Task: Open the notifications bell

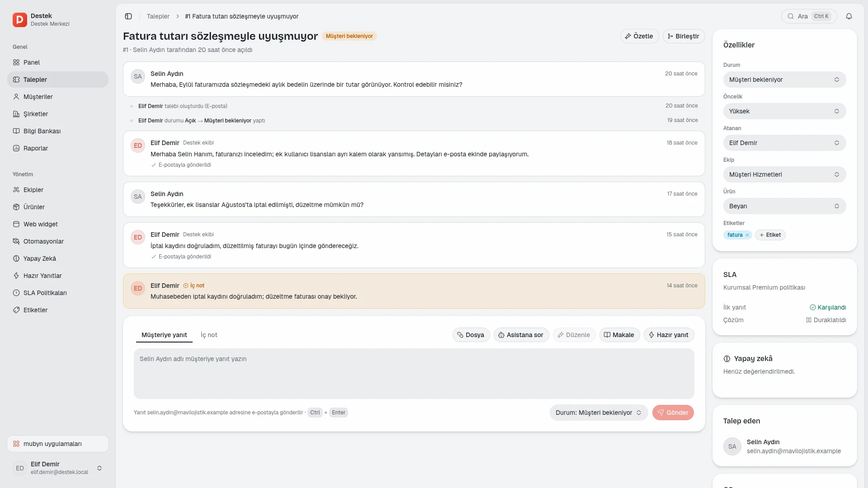Action: pos(849,16)
